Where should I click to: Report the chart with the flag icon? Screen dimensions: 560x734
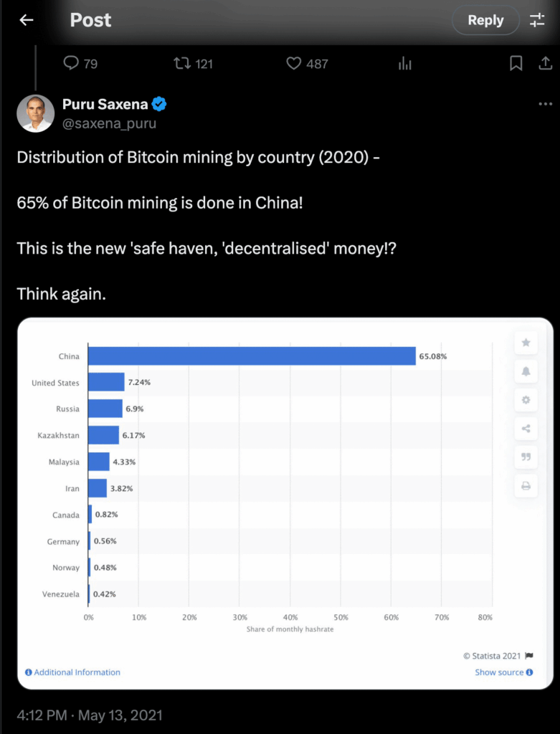pos(531,655)
